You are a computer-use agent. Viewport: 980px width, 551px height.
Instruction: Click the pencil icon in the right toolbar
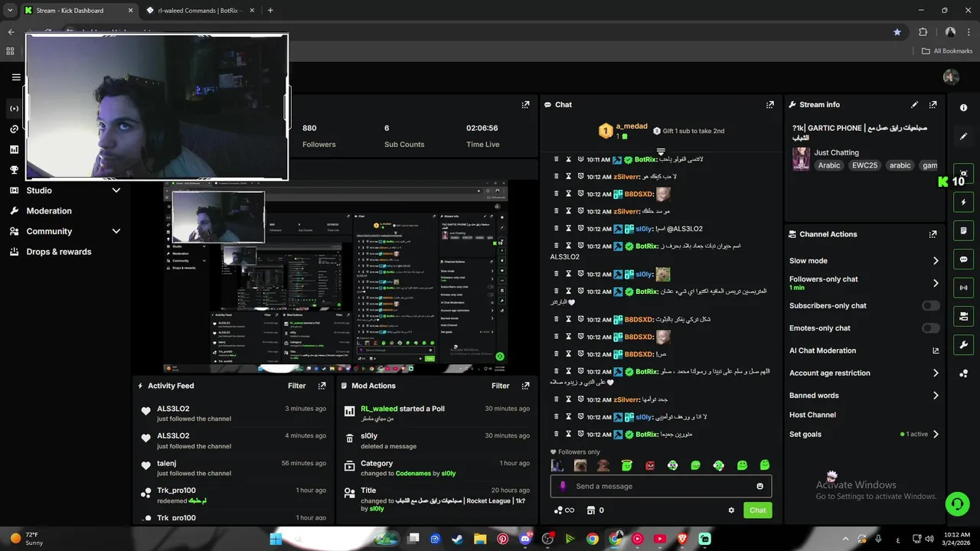963,136
